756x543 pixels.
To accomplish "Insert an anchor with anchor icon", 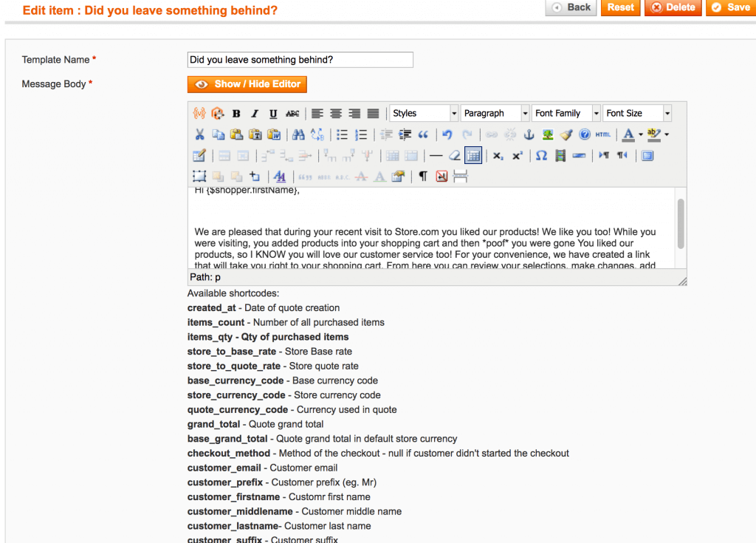I will (x=529, y=134).
